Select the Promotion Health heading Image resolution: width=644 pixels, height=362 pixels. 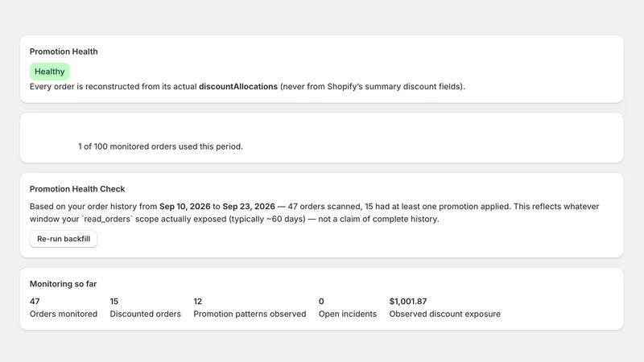pyautogui.click(x=64, y=51)
